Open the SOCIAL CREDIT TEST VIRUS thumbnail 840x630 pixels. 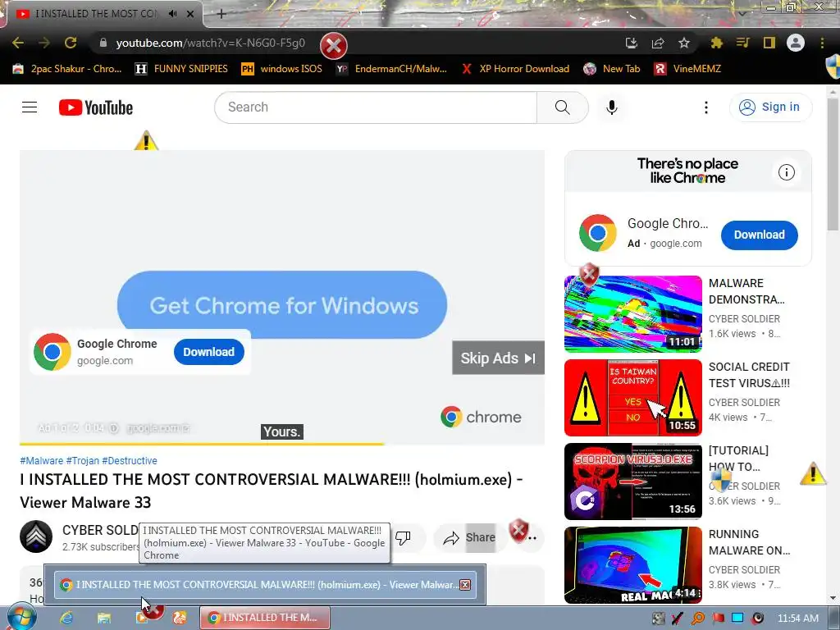click(632, 398)
